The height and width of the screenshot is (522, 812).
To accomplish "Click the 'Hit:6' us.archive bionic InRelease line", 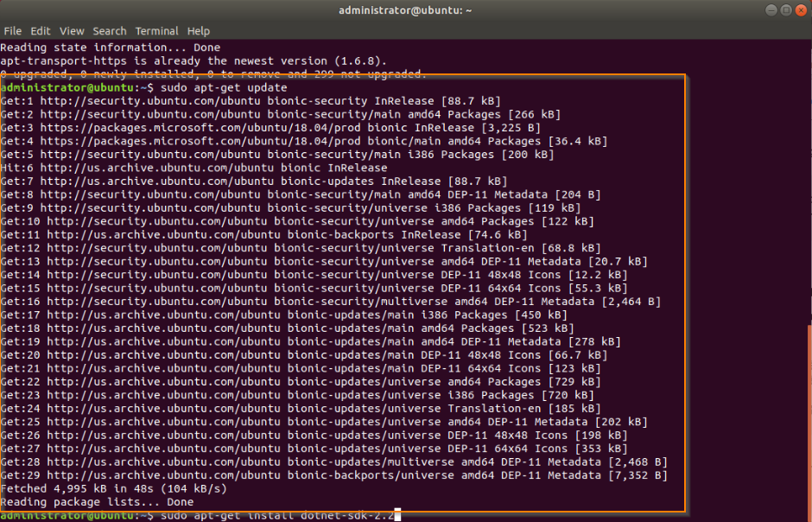I will tap(193, 169).
